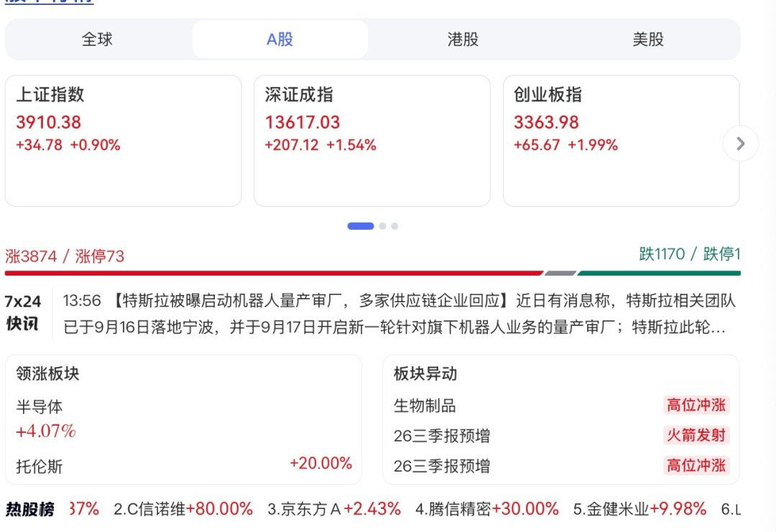This screenshot has width=776, height=532.
Task: Click the 火箭发射 tag on 26三季报预增
Action: click(696, 435)
